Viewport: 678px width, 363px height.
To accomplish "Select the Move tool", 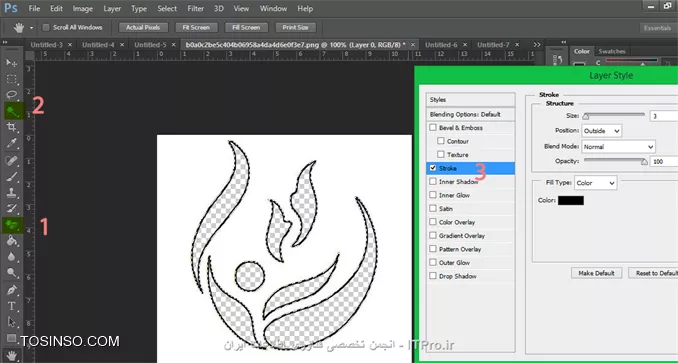I will click(11, 63).
